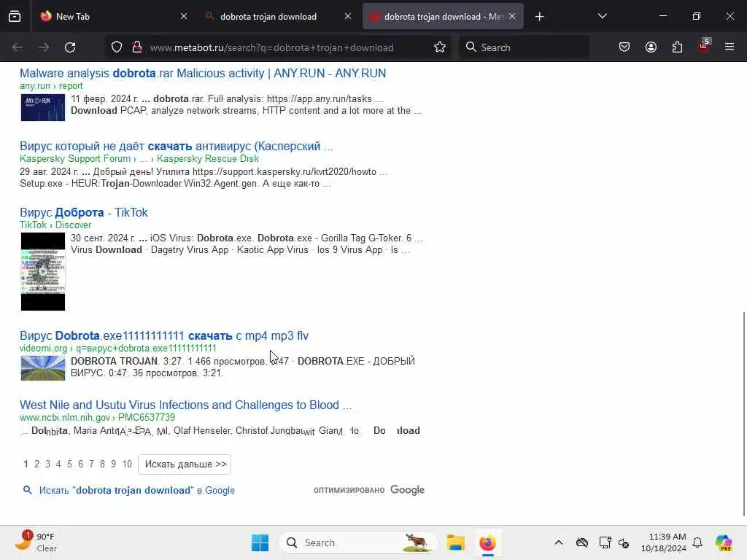This screenshot has width=747, height=560.
Task: Open Copilot preview icon in taskbar
Action: click(724, 542)
